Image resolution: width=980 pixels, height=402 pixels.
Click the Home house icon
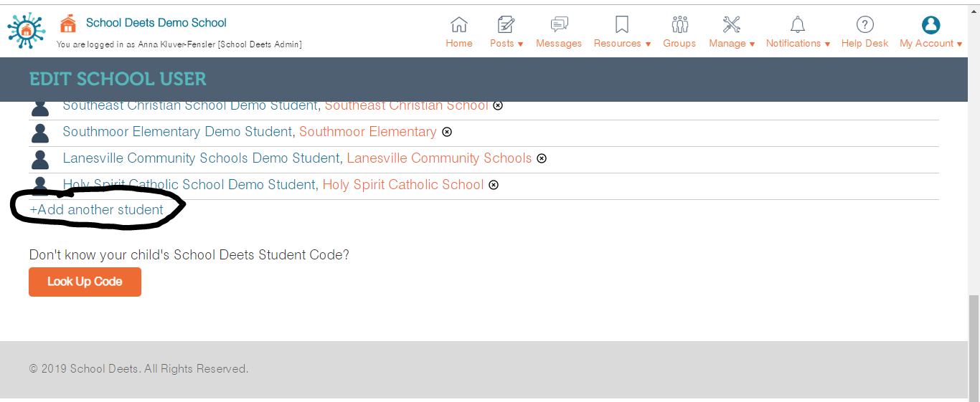coord(459,24)
